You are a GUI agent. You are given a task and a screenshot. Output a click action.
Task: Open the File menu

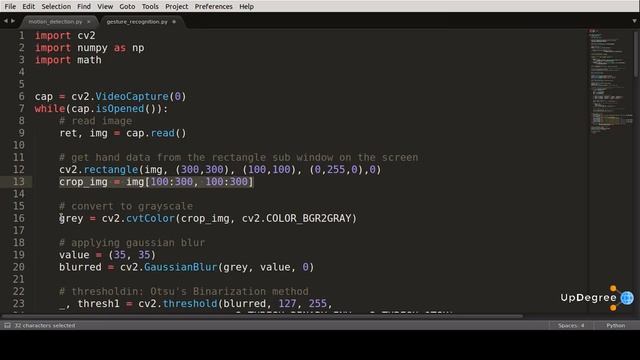tap(10, 7)
